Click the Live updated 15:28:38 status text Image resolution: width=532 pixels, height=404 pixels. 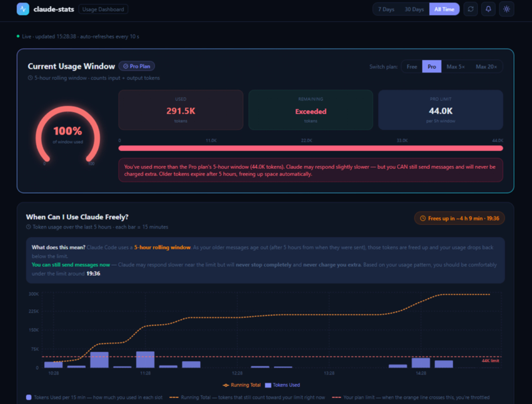[x=81, y=36]
